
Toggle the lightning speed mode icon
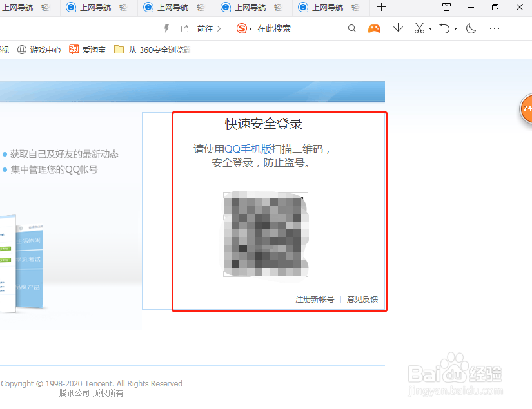166,28
